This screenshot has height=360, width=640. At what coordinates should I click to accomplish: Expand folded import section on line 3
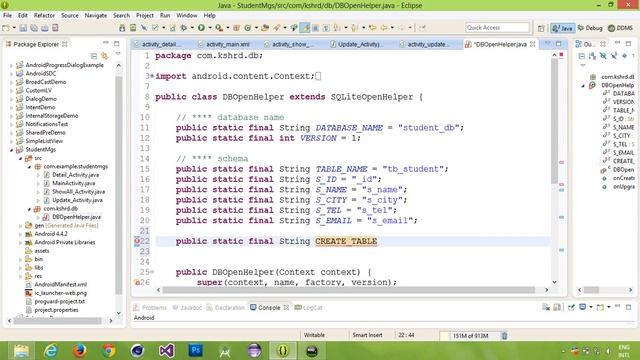[152, 76]
